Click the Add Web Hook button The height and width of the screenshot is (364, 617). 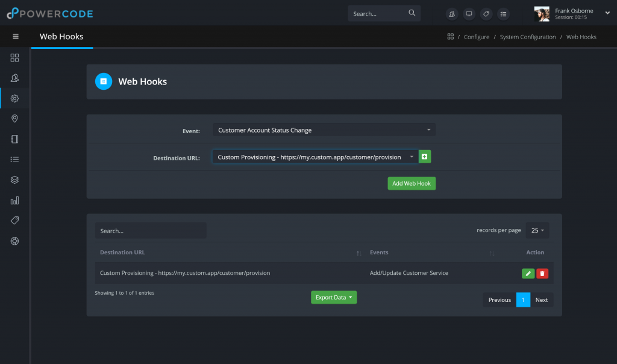[412, 183]
